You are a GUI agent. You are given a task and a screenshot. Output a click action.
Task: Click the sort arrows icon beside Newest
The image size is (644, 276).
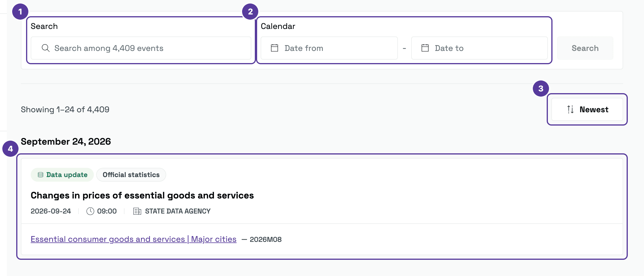pyautogui.click(x=570, y=109)
